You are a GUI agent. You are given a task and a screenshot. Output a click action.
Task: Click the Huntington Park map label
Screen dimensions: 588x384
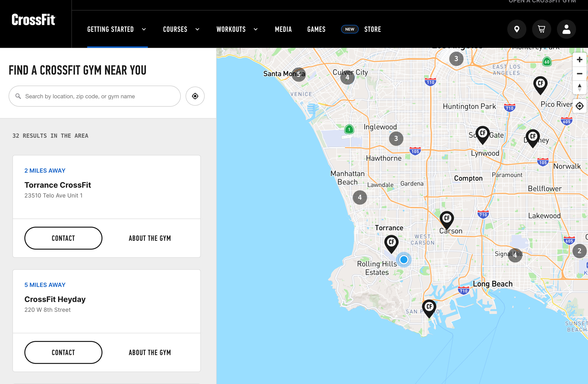[469, 107]
